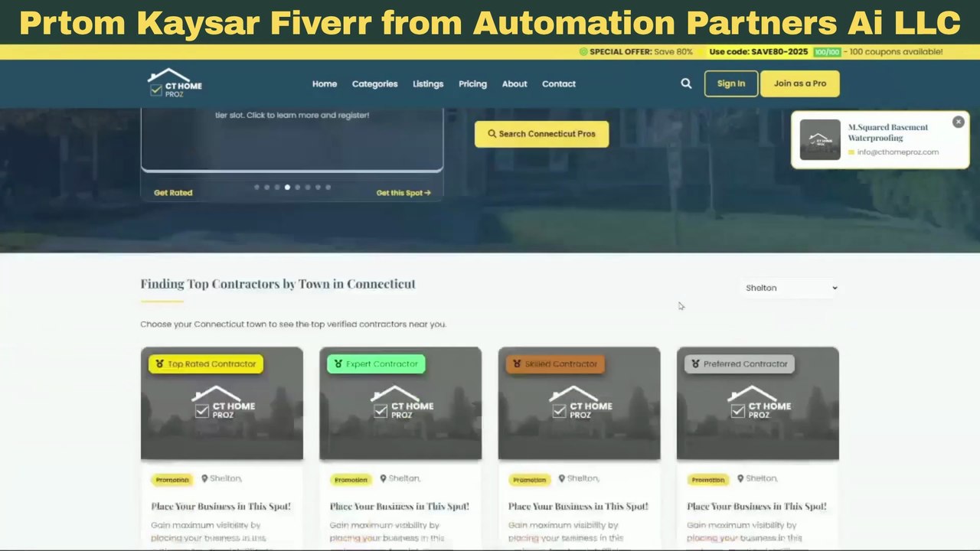
Task: Select the third carousel dot
Action: (277, 187)
